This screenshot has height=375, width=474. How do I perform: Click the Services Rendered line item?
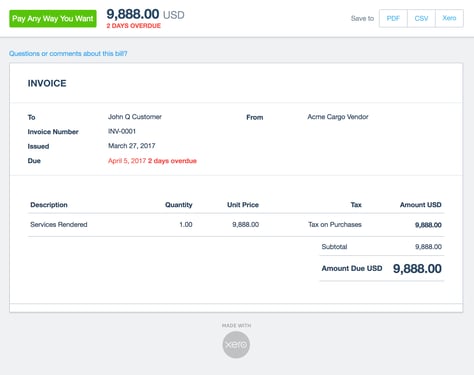(x=59, y=224)
